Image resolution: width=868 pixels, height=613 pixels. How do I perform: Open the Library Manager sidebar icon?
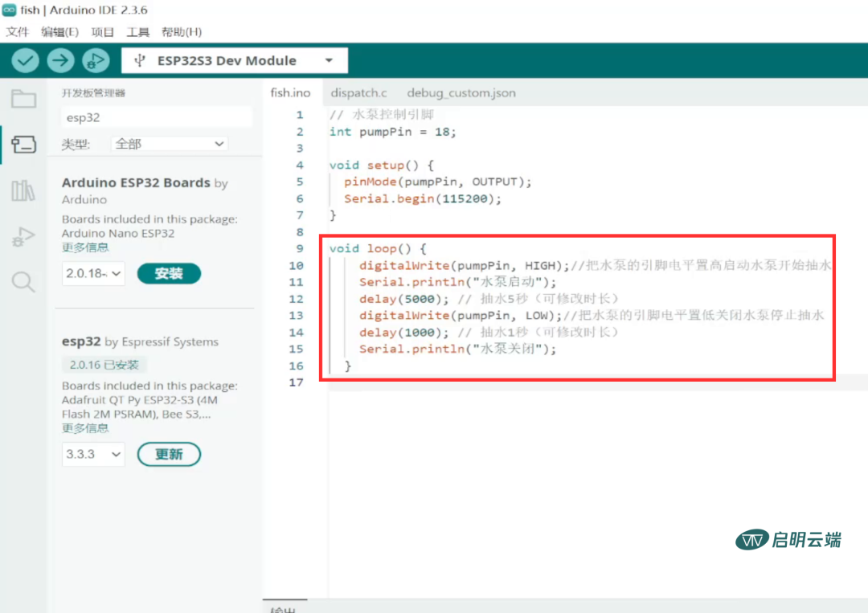pyautogui.click(x=23, y=190)
